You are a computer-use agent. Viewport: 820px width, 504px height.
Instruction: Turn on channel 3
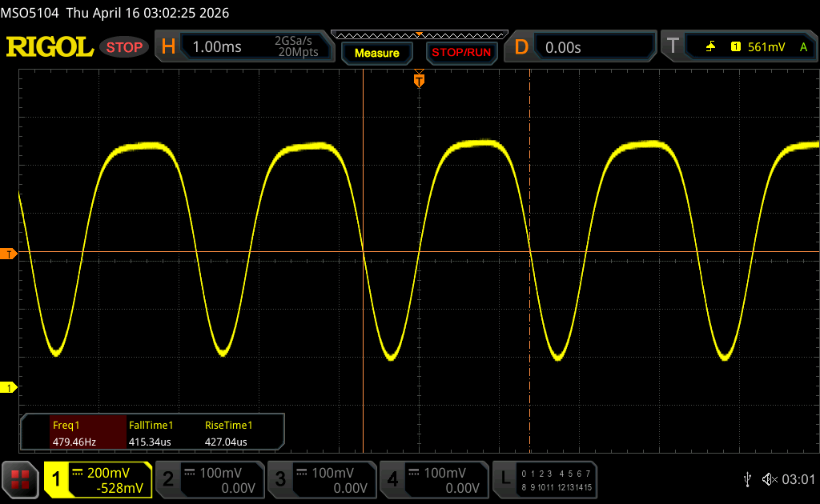click(x=321, y=479)
